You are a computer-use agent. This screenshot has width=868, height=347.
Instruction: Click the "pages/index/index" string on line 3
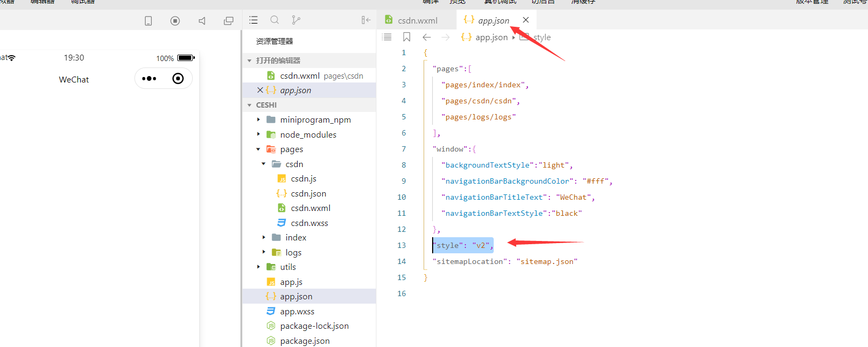[483, 85]
